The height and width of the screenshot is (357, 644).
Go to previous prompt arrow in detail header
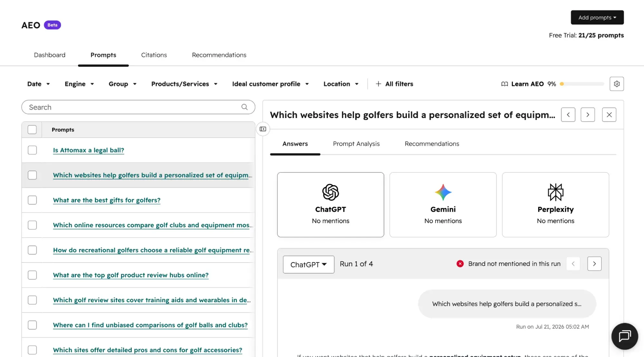click(x=568, y=115)
